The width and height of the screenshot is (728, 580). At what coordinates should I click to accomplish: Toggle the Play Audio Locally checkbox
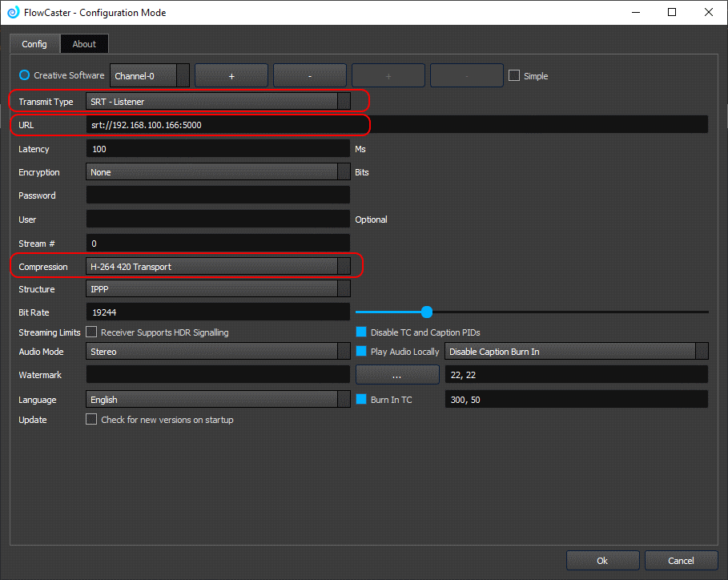[x=361, y=352]
